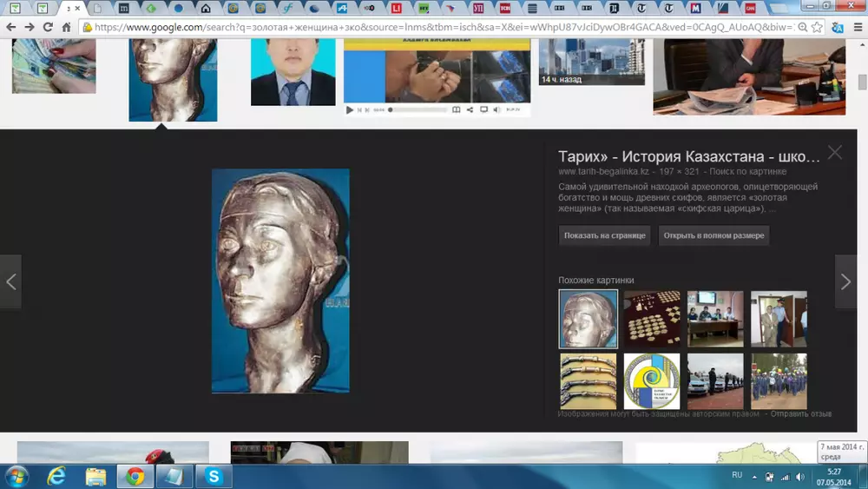Select the gold coins similar image thumbnail

click(651, 319)
